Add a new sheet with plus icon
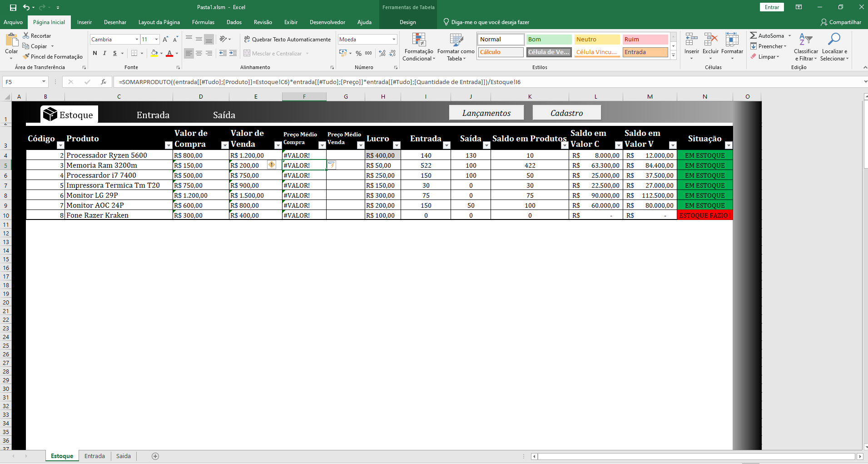This screenshot has height=464, width=868. [x=155, y=456]
